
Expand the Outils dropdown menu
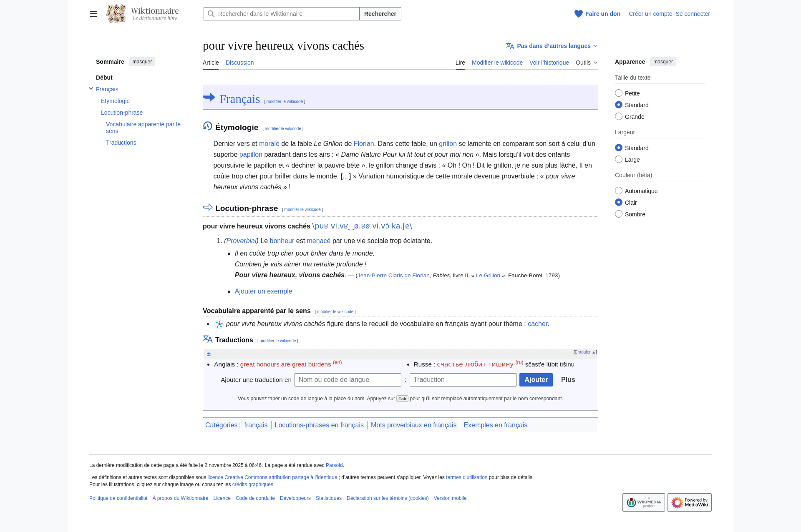(x=587, y=63)
